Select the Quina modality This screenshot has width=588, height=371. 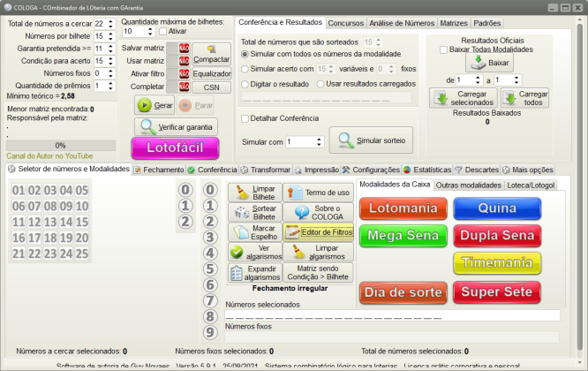(497, 208)
